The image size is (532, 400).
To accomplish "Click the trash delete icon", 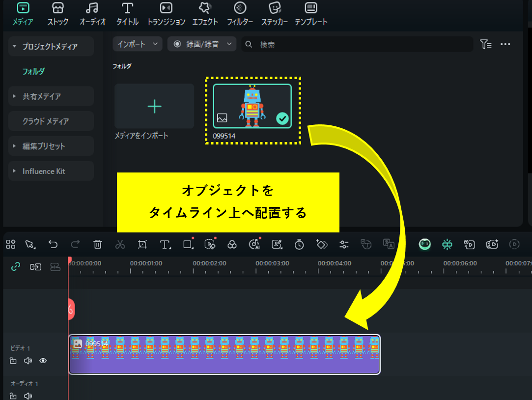I will [x=98, y=244].
